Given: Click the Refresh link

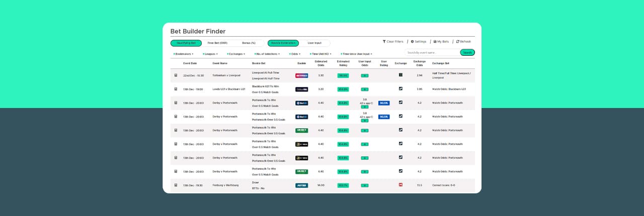Looking at the screenshot, I should pyautogui.click(x=466, y=42).
